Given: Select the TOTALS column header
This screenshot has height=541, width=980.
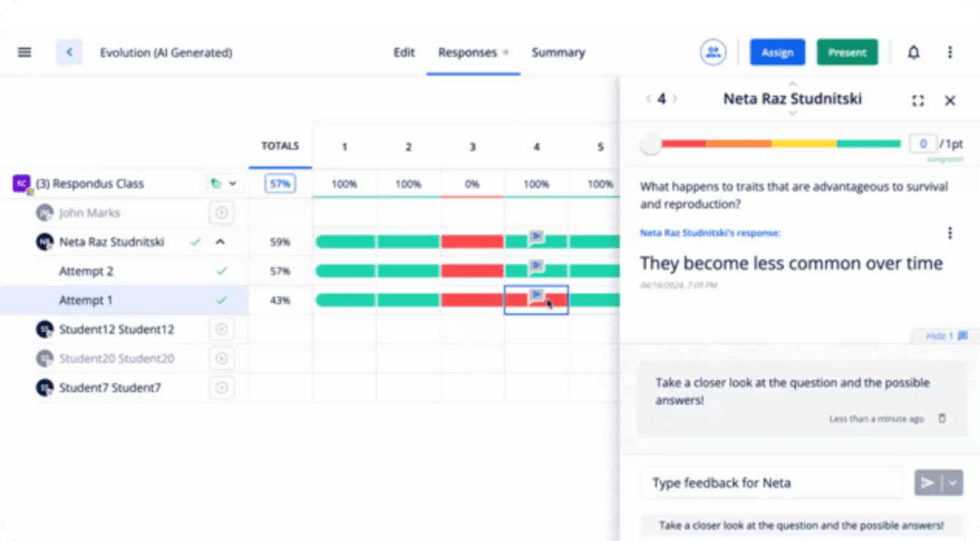Looking at the screenshot, I should [x=280, y=146].
